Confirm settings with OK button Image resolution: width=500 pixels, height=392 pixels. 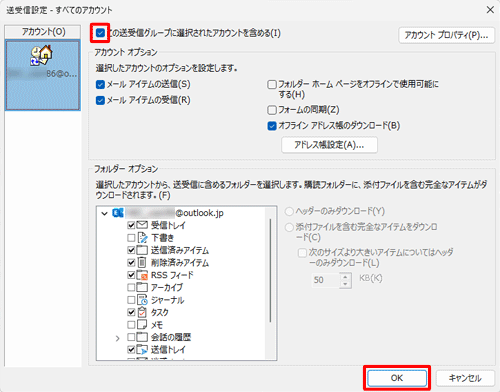(x=397, y=378)
